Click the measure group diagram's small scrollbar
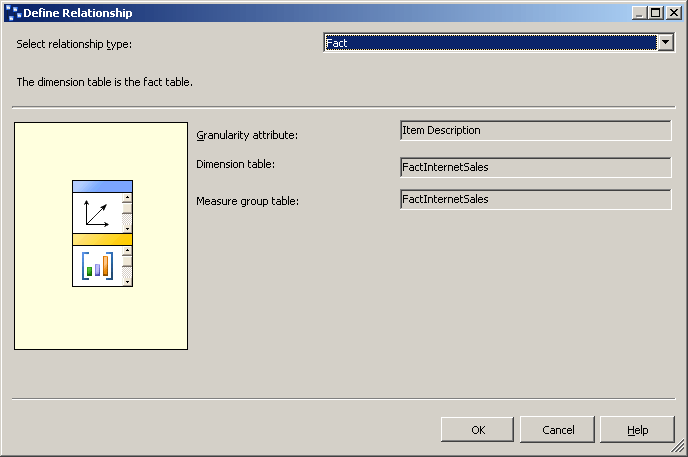Screen dimensions: 688x457 (127, 266)
